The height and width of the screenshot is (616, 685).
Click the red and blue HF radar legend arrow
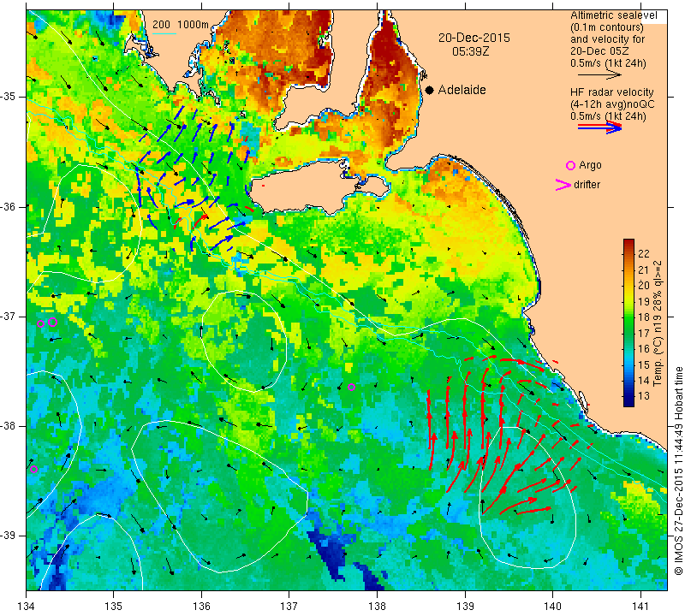click(x=599, y=127)
